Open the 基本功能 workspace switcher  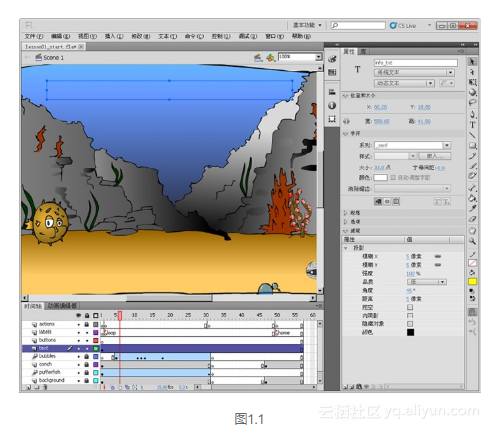click(307, 25)
